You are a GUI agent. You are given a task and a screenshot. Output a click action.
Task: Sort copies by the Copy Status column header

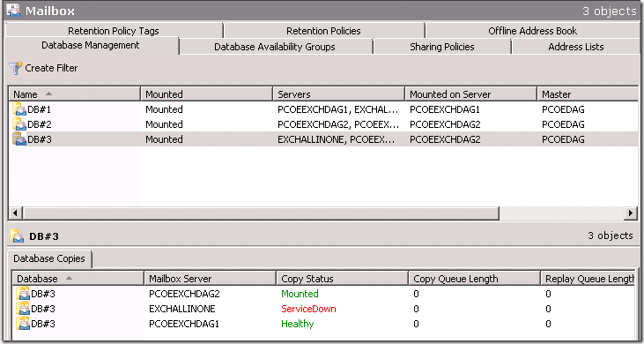click(x=343, y=279)
